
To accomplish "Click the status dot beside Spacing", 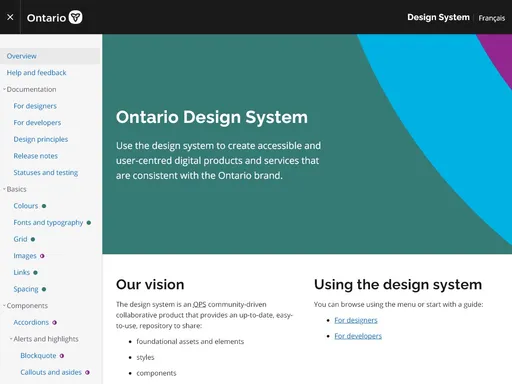I will [44, 289].
